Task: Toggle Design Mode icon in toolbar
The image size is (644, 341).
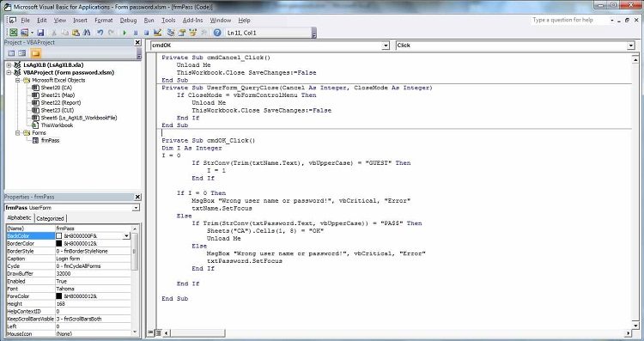Action: tap(157, 33)
